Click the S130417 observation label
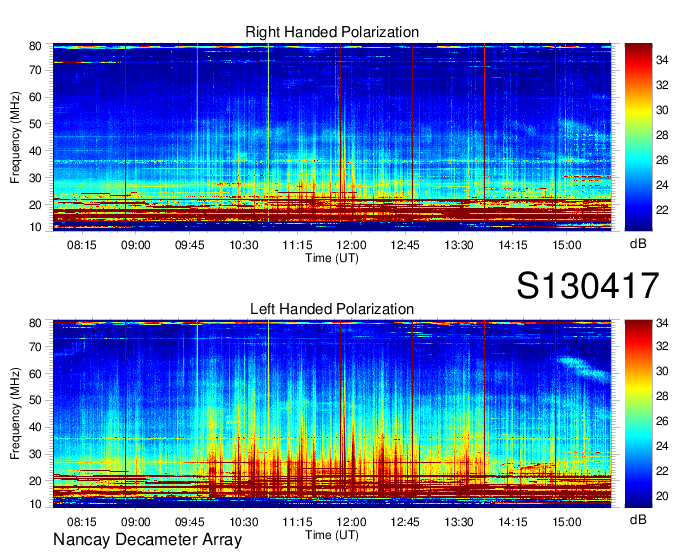 point(588,285)
